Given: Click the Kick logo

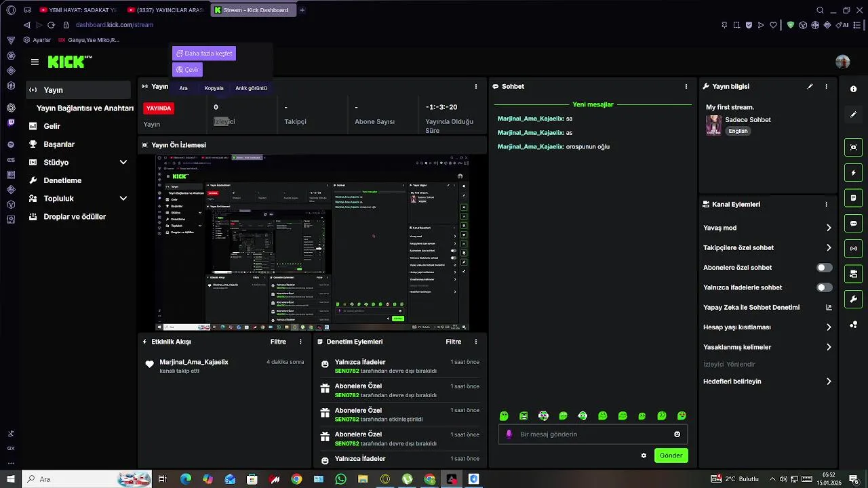Looking at the screenshot, I should click(70, 62).
